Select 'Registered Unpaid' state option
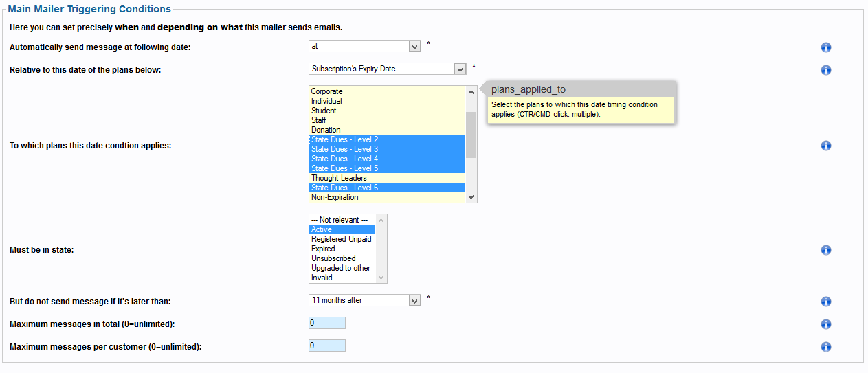 tap(342, 239)
